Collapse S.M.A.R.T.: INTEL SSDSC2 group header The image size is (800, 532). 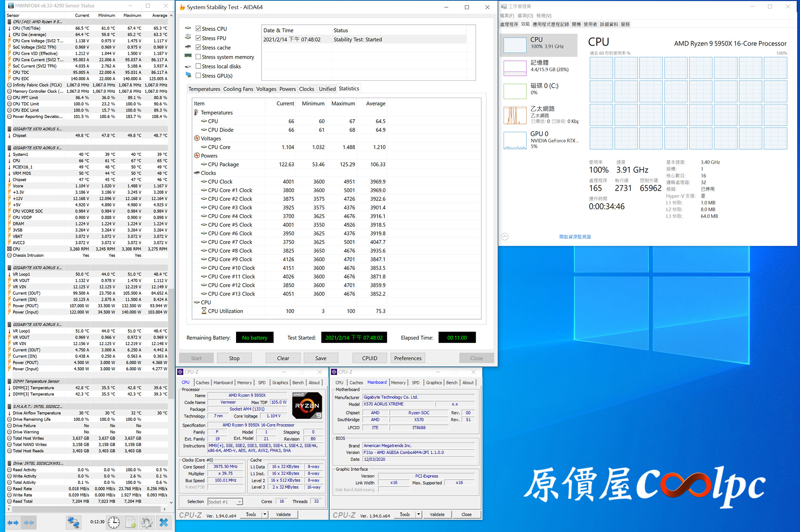click(x=37, y=406)
